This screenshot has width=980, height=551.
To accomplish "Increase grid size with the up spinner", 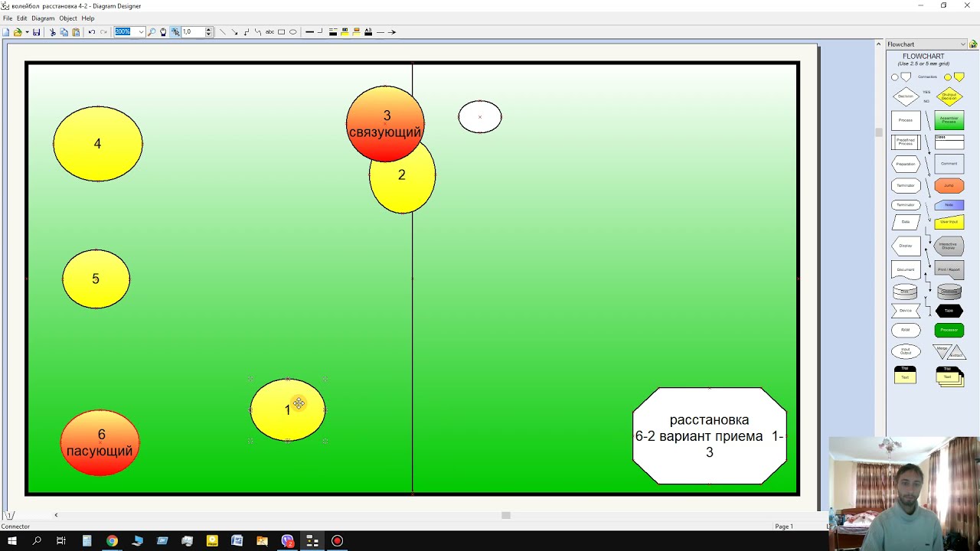I will [209, 30].
